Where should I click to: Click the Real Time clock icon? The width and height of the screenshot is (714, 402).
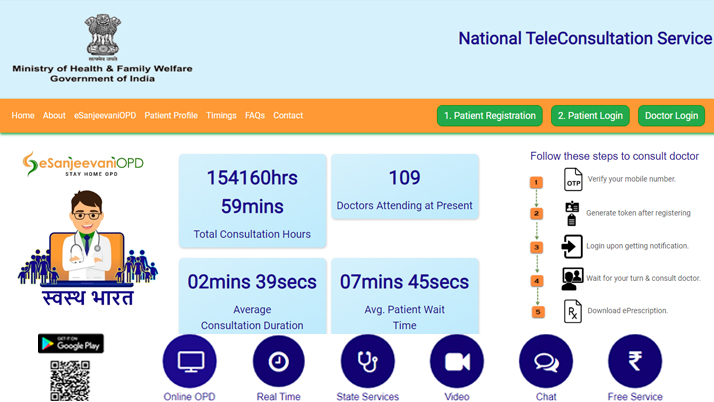click(279, 361)
